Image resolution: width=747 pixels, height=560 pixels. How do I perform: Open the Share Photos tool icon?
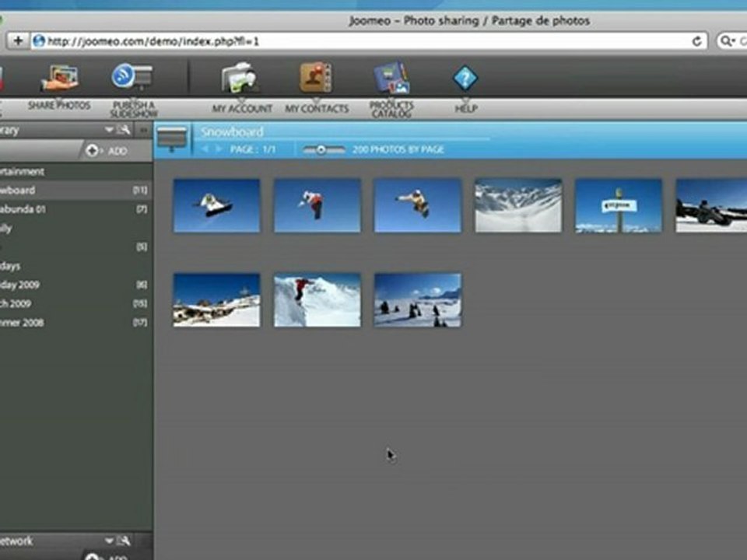pos(59,78)
